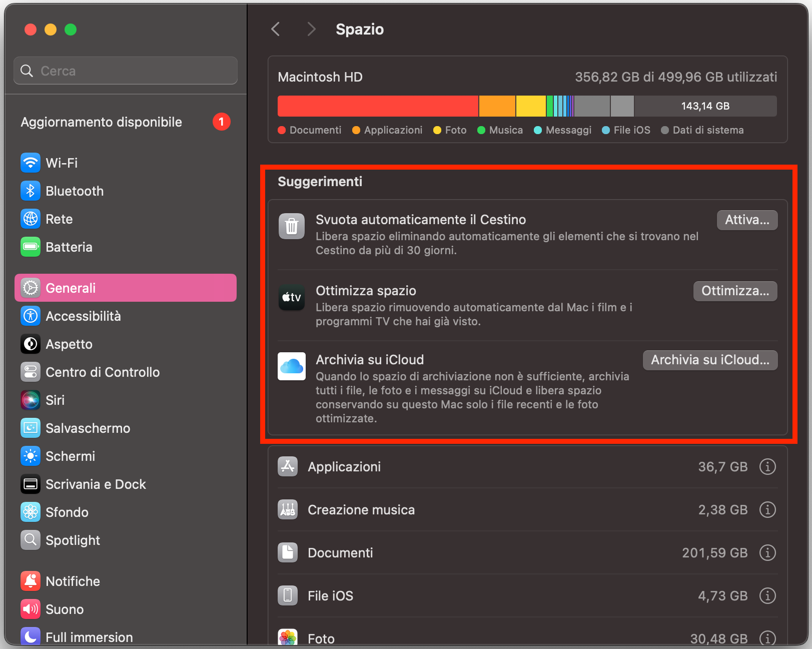Click the Suggerimenti heading
Image resolution: width=812 pixels, height=649 pixels.
click(x=320, y=181)
